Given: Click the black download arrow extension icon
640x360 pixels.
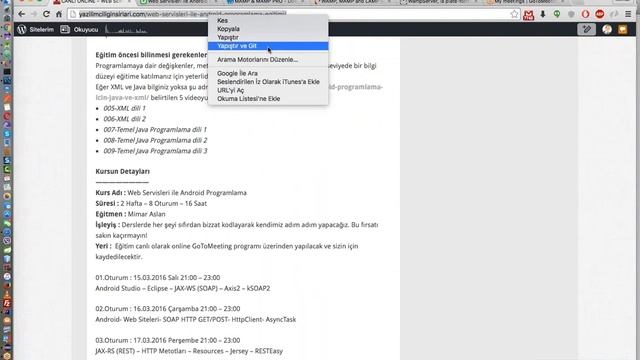Looking at the screenshot, I should [543, 14].
